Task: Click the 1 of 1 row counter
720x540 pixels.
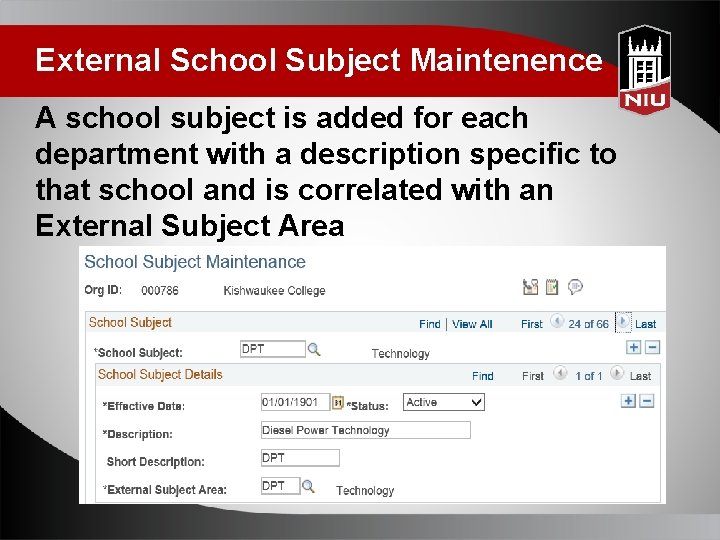Action: point(588,376)
